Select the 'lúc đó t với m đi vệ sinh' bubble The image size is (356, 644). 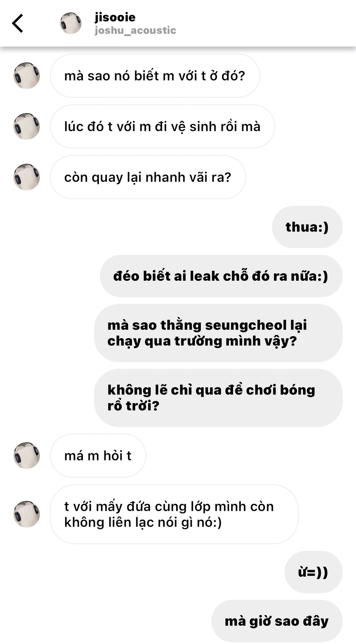click(x=162, y=126)
